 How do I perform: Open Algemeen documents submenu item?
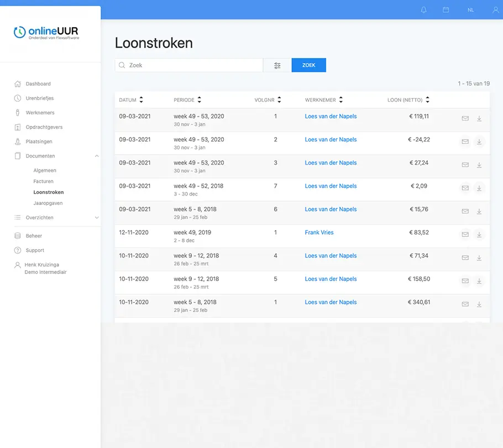(45, 170)
